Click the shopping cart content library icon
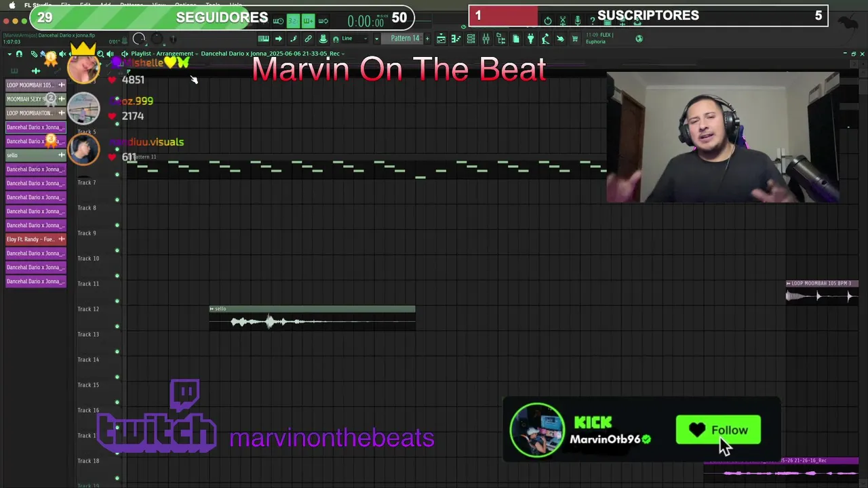868x488 pixels. coord(574,39)
